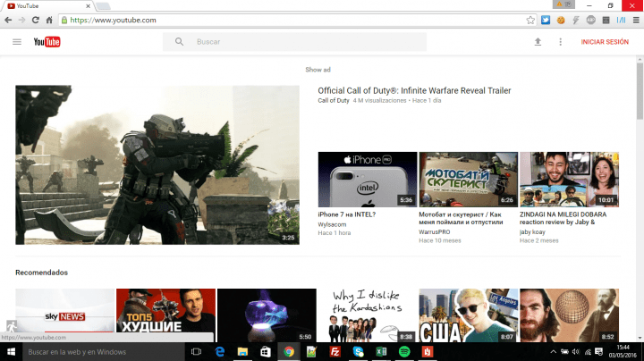Viewport: 644px width, 361px height.
Task: Open the glowing lamp video thumbnail
Action: [267, 315]
